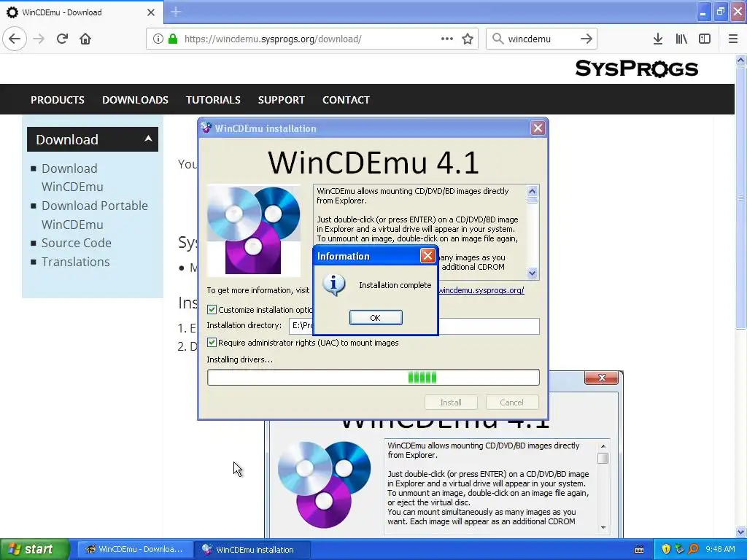
Task: Click the Installation directory input field
Action: coord(414,326)
